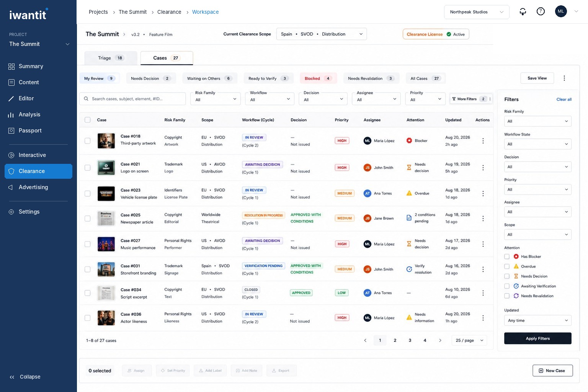This screenshot has height=392, width=588.
Task: Select the Blocked view tab
Action: click(318, 78)
